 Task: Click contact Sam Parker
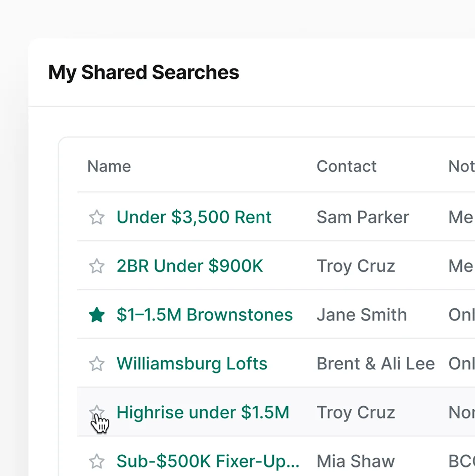362,217
